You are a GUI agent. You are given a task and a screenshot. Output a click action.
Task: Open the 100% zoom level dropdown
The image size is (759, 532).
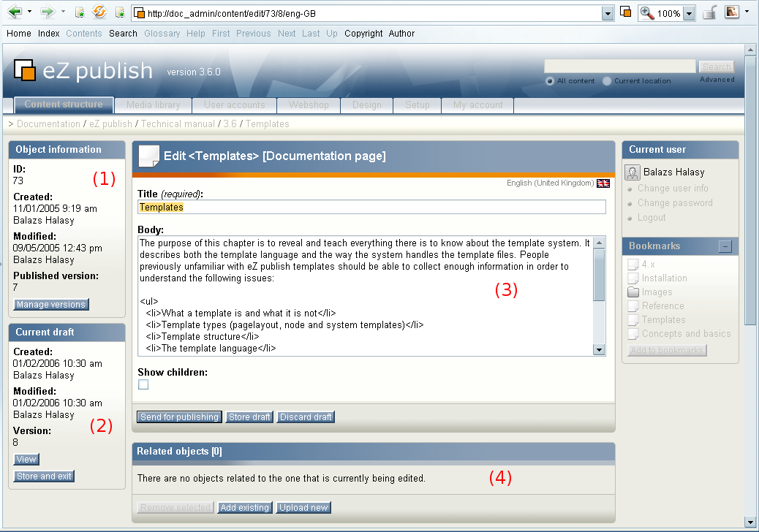click(x=689, y=14)
